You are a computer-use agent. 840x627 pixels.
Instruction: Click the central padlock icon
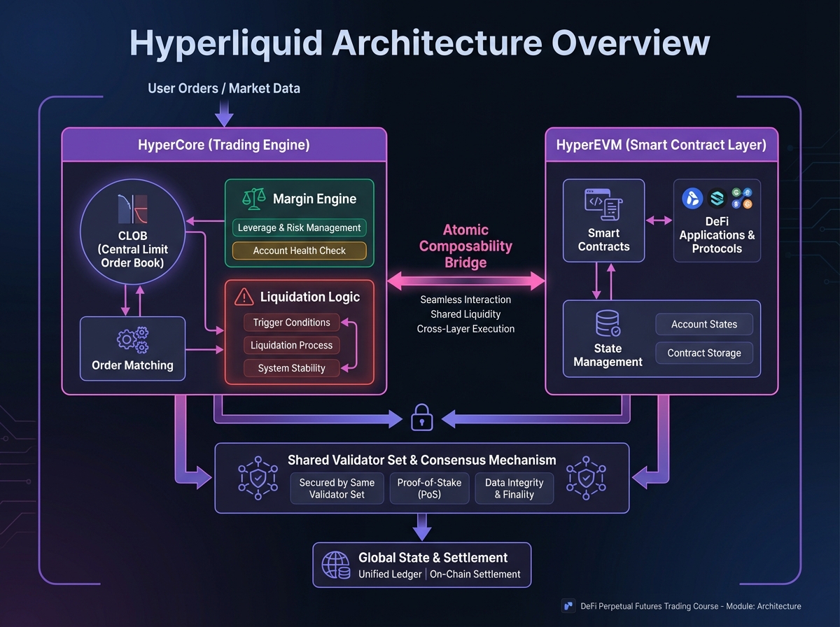[421, 419]
